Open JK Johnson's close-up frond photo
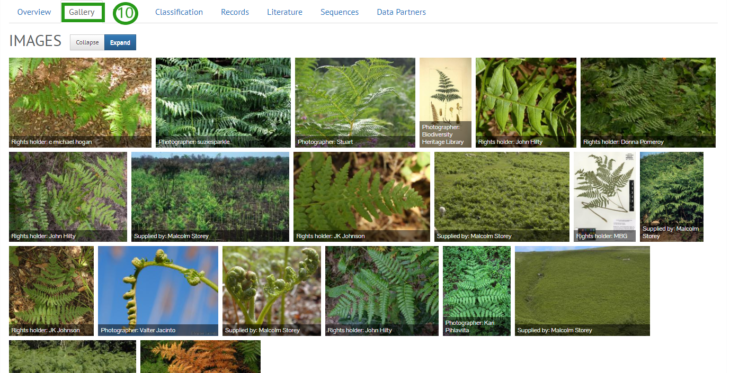Screen dimensions: 730x373 coord(362,197)
